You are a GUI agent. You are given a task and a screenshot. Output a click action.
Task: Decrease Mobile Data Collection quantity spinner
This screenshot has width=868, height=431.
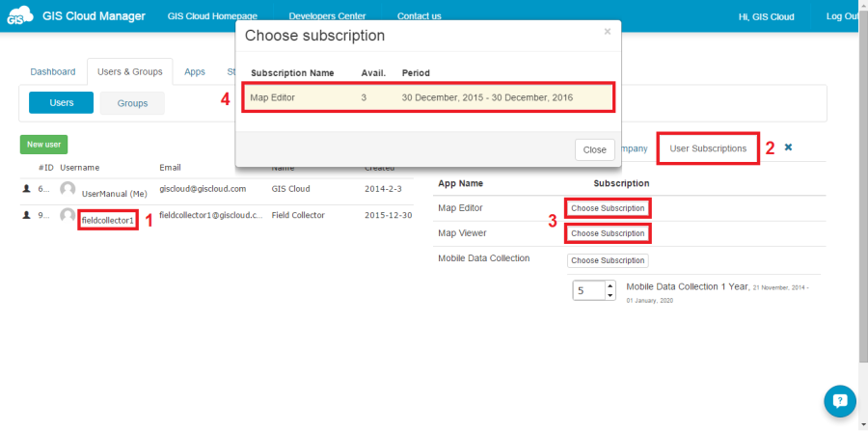coord(610,295)
